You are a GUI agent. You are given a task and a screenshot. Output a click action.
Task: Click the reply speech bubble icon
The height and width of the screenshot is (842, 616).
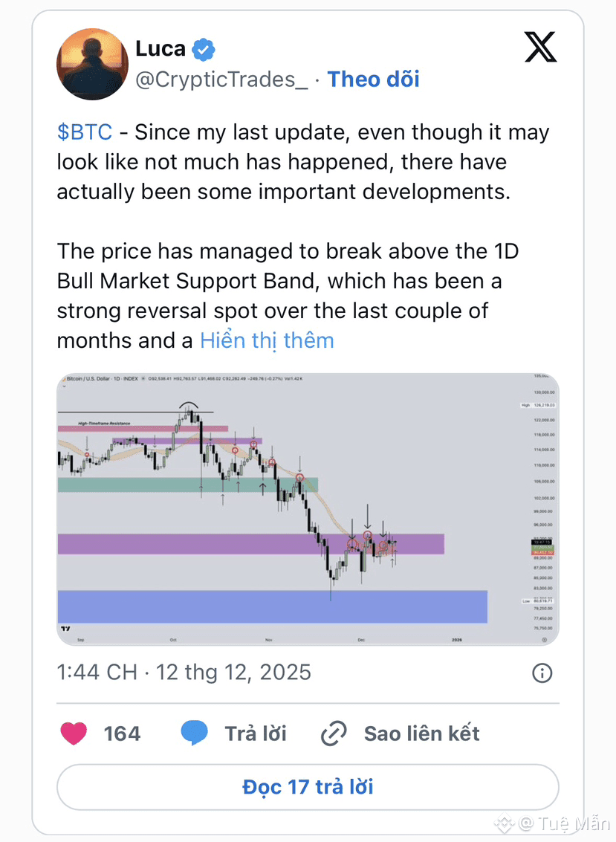(195, 733)
